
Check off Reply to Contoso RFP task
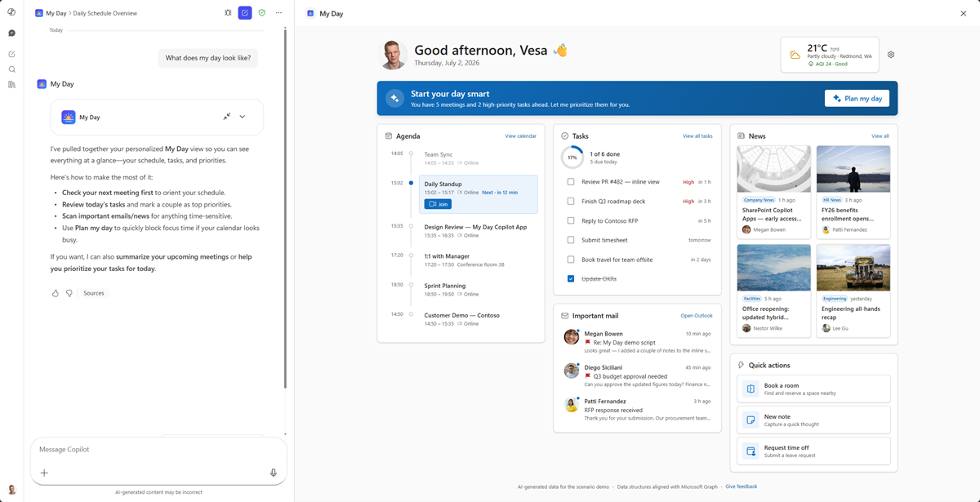point(571,220)
